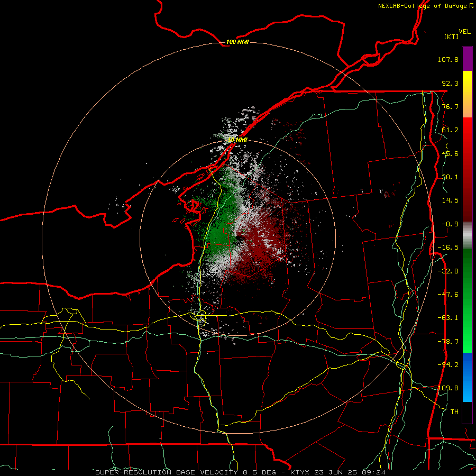Click the 30.1 velocity scale value
Screen dimensions: 476x476
coord(450,177)
